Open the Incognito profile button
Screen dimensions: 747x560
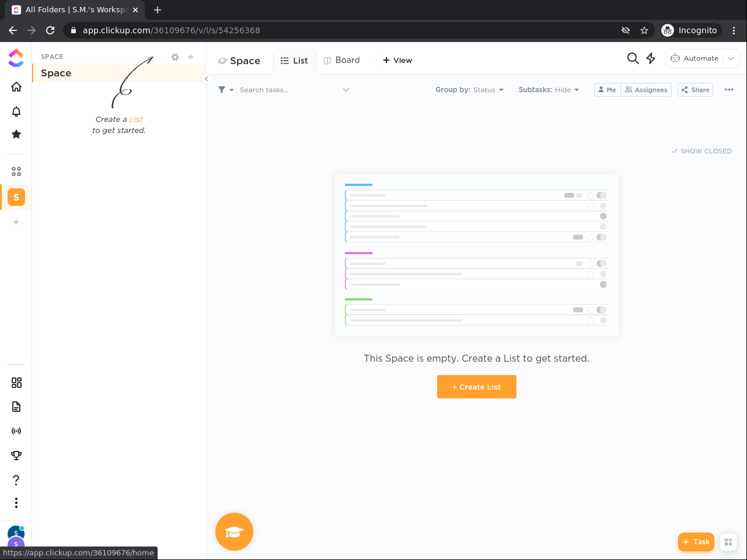click(x=691, y=30)
